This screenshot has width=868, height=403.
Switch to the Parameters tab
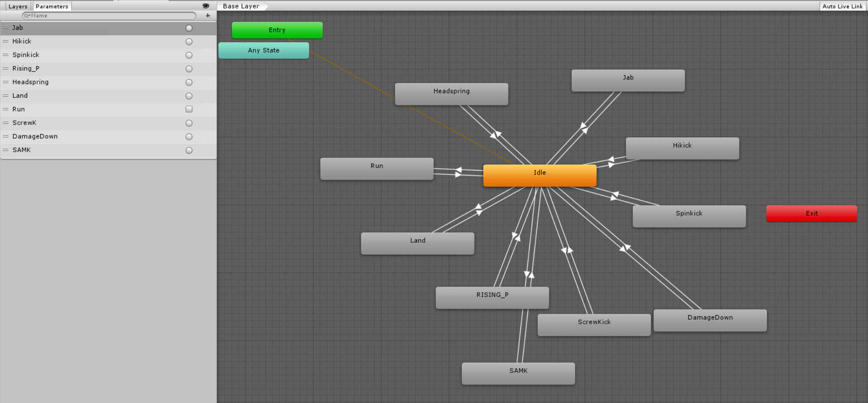pos(52,6)
